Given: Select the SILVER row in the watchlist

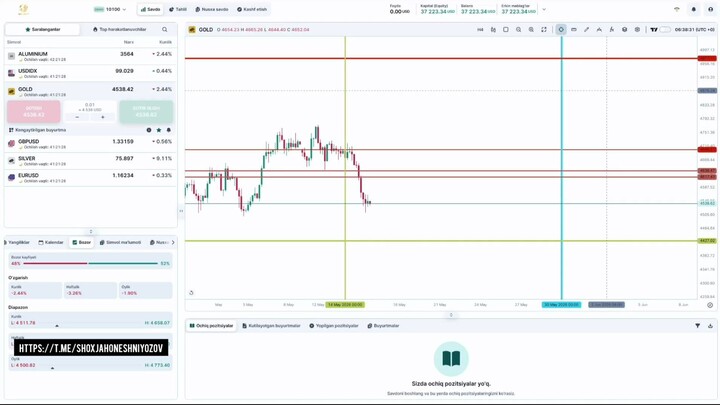Looking at the screenshot, I should click(x=90, y=161).
